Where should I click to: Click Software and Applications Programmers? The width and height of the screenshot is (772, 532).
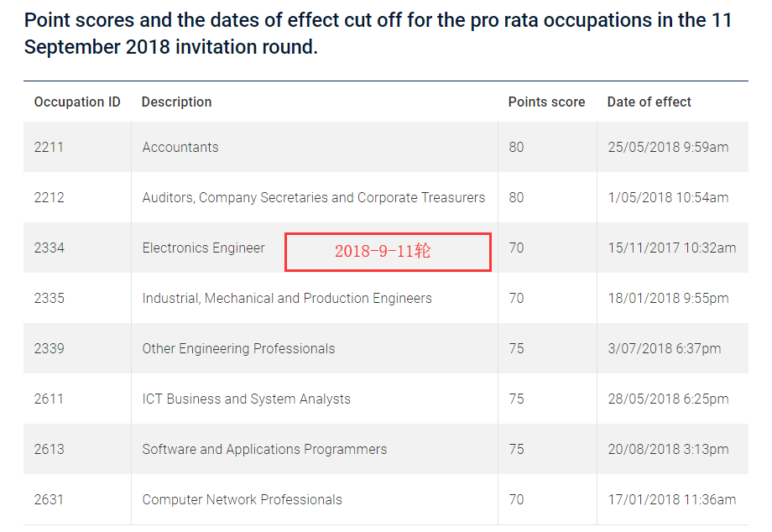tap(264, 450)
